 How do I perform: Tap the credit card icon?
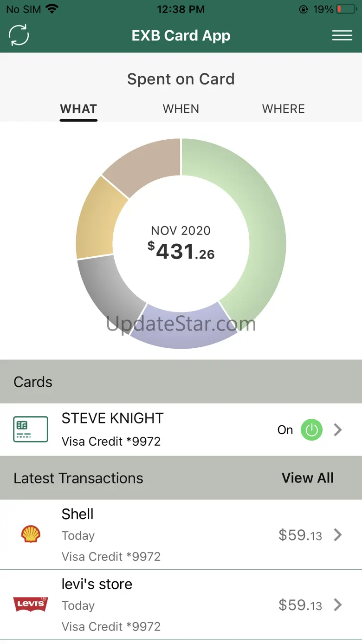click(31, 429)
